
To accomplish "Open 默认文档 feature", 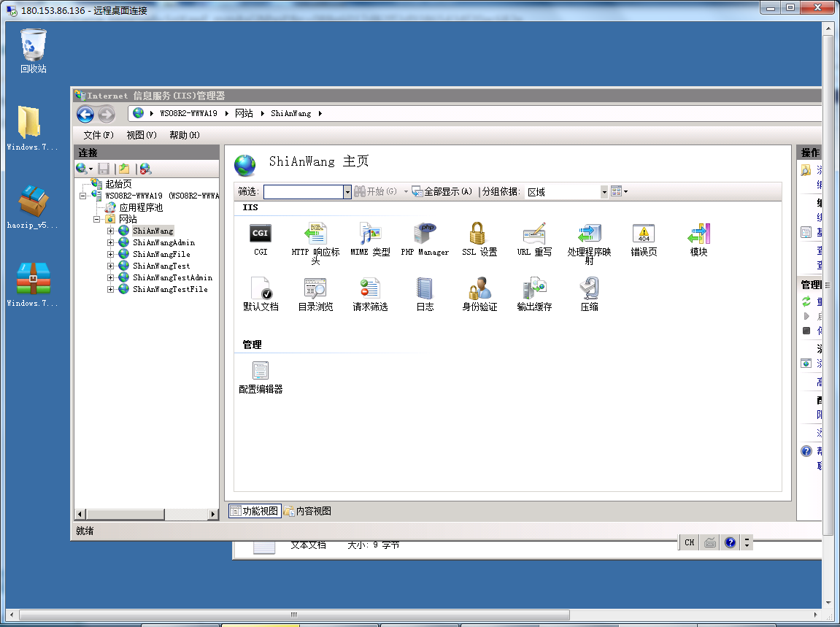I will pyautogui.click(x=261, y=293).
